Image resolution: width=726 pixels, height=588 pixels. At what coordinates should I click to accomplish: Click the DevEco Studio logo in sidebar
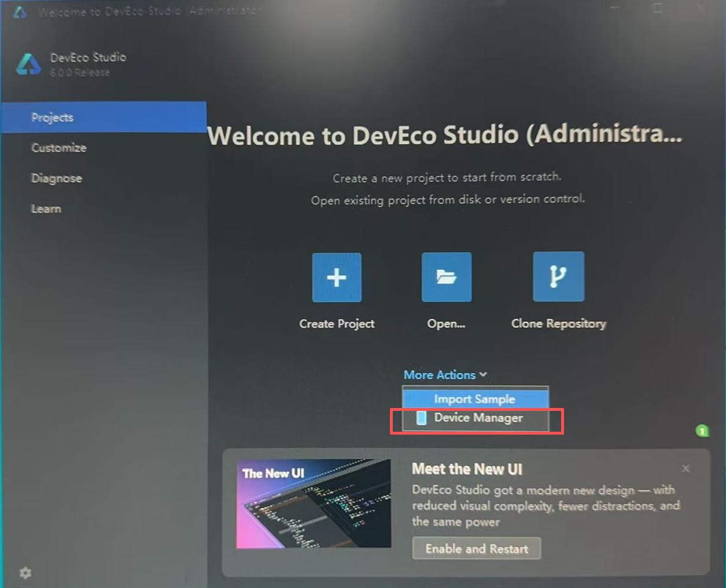click(x=28, y=64)
